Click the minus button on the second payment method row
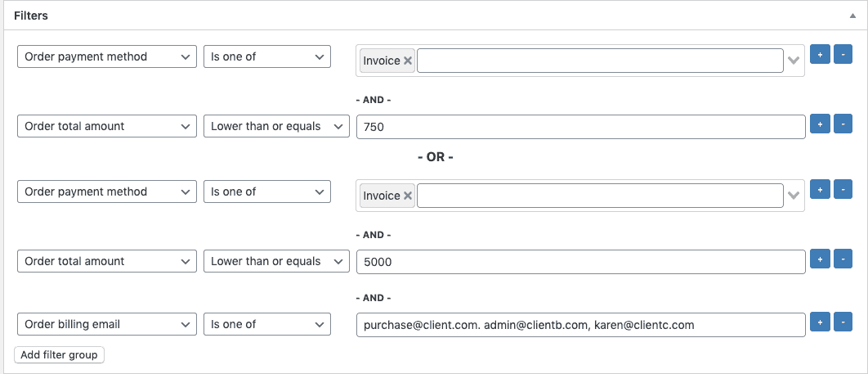 click(843, 190)
